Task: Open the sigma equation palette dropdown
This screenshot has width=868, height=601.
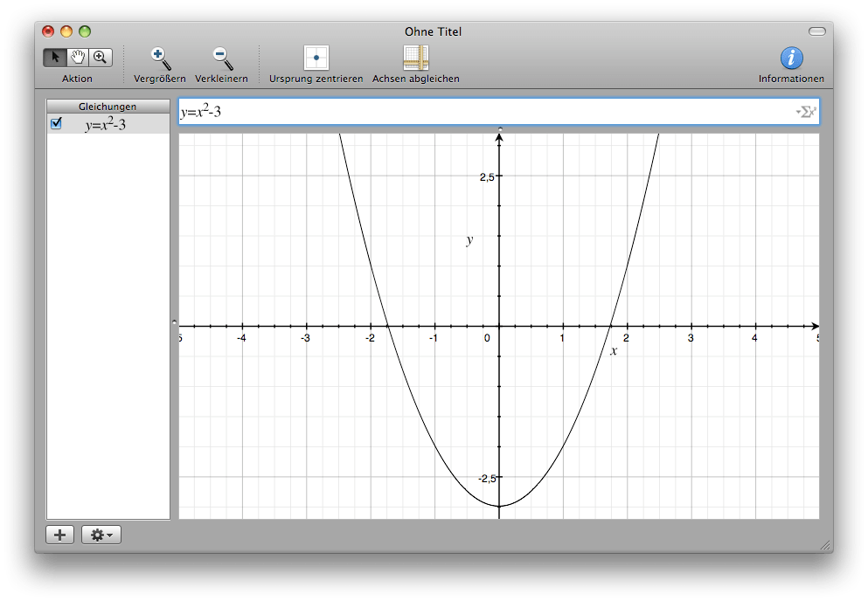Action: [x=806, y=112]
